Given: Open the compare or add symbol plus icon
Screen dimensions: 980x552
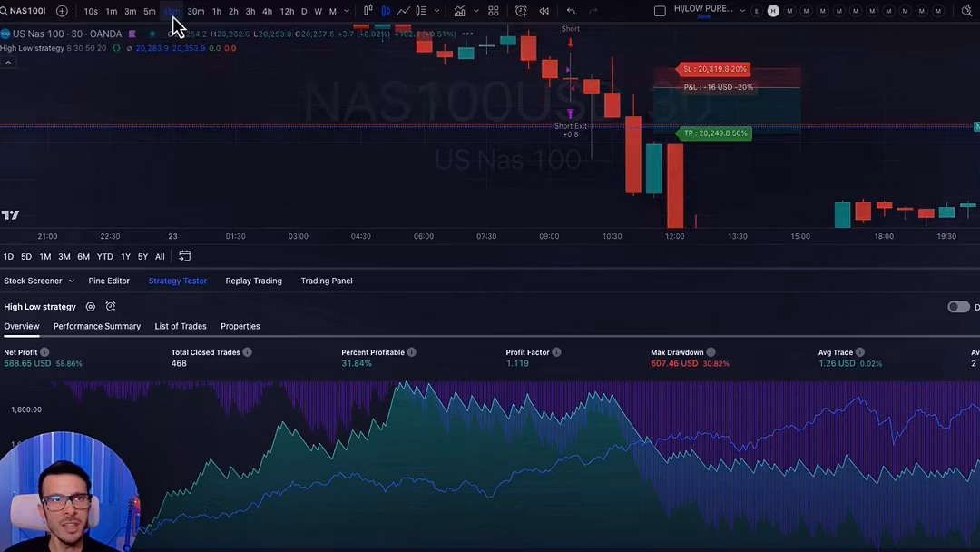Looking at the screenshot, I should (x=62, y=11).
